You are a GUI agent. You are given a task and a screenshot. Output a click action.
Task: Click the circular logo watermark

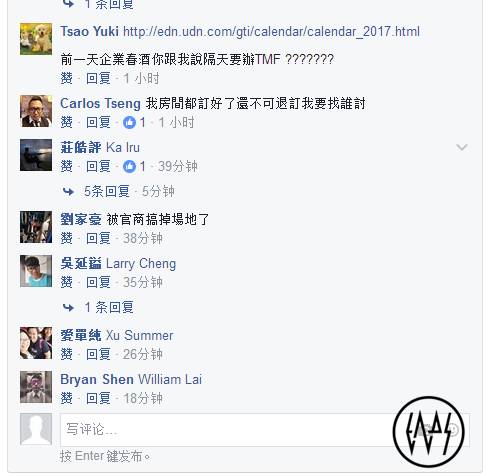point(428,431)
